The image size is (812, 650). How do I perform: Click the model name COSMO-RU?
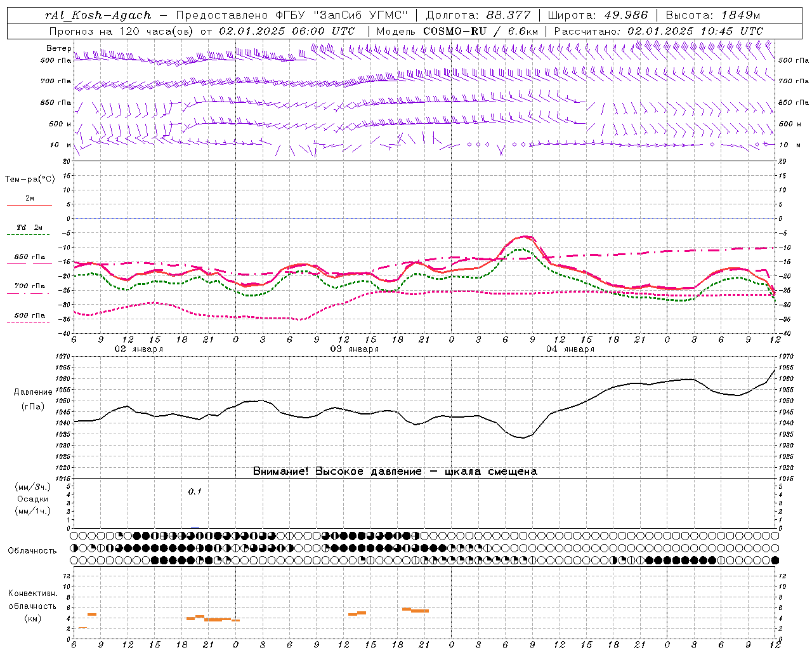click(455, 31)
